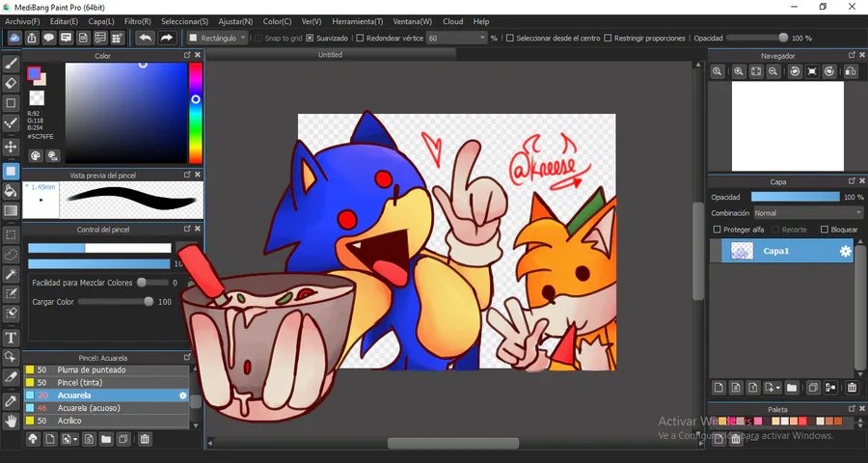868x463 pixels.
Task: Click the foreground blue color swatch
Action: (x=34, y=73)
